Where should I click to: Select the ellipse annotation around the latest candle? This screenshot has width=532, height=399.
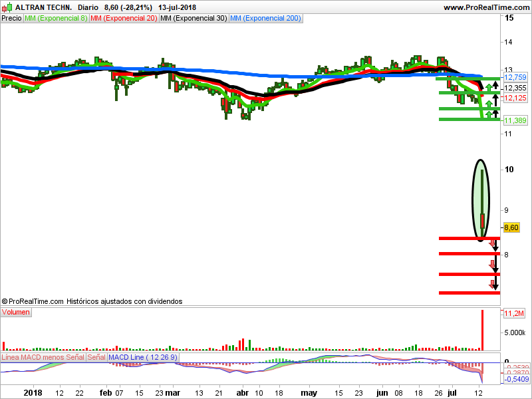[480, 198]
